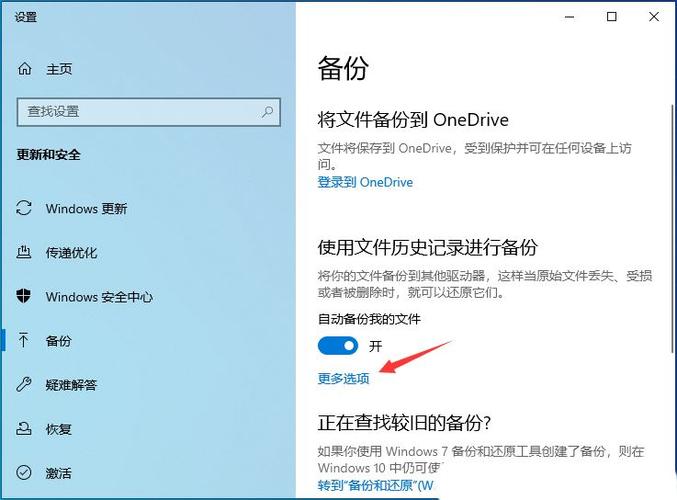Image resolution: width=677 pixels, height=500 pixels.
Task: Click the 查找设置 search field
Action: (149, 112)
